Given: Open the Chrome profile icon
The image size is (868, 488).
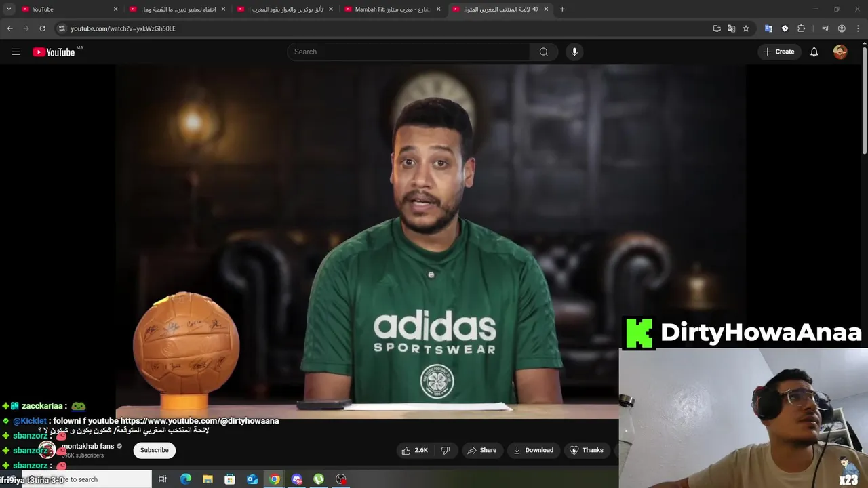Looking at the screenshot, I should (842, 28).
